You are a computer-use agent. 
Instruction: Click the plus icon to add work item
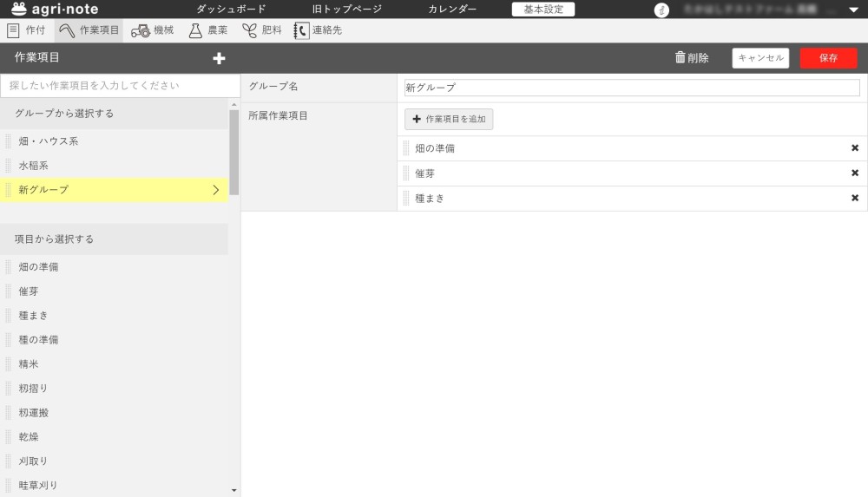click(219, 58)
